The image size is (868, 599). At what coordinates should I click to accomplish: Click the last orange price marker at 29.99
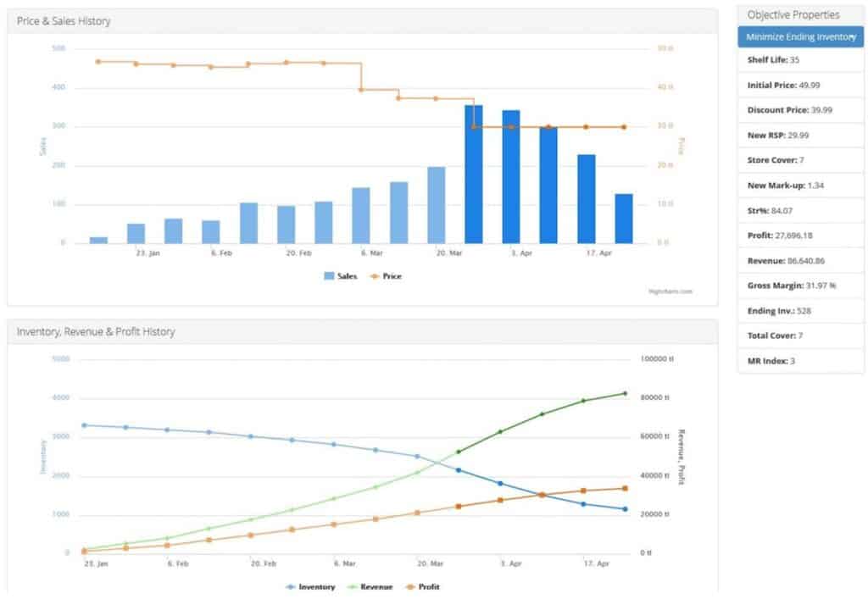(624, 127)
